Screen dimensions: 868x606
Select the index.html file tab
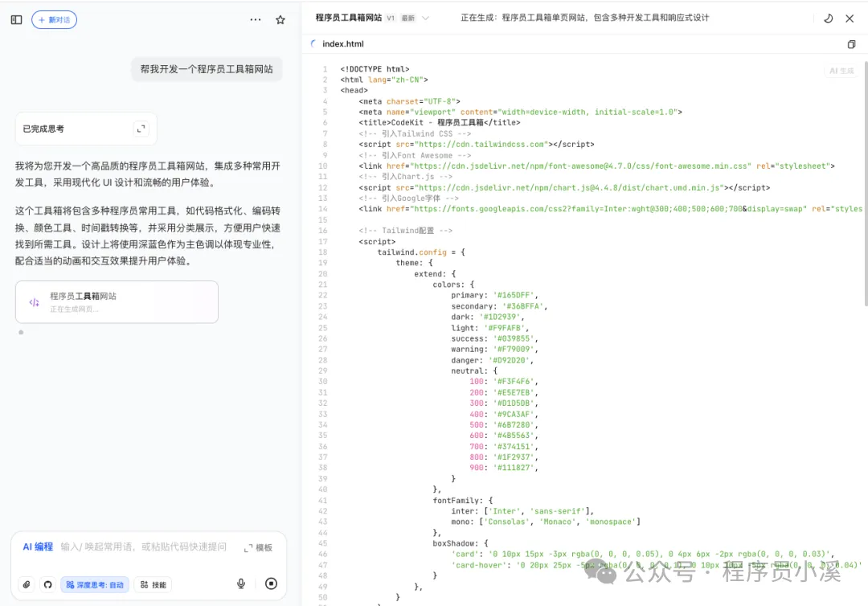click(342, 43)
